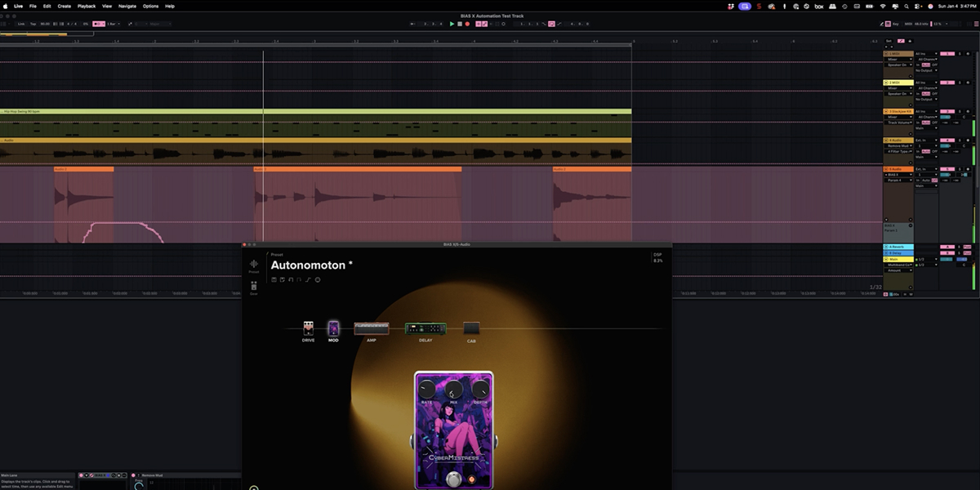This screenshot has height=490, width=980.
Task: Toggle the CyberMistress pedal footswitch
Action: click(x=453, y=478)
